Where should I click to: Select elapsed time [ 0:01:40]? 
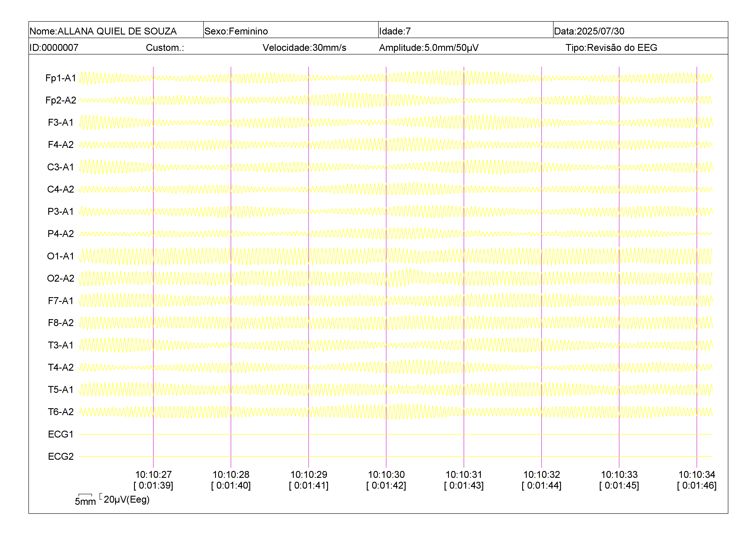pyautogui.click(x=231, y=486)
